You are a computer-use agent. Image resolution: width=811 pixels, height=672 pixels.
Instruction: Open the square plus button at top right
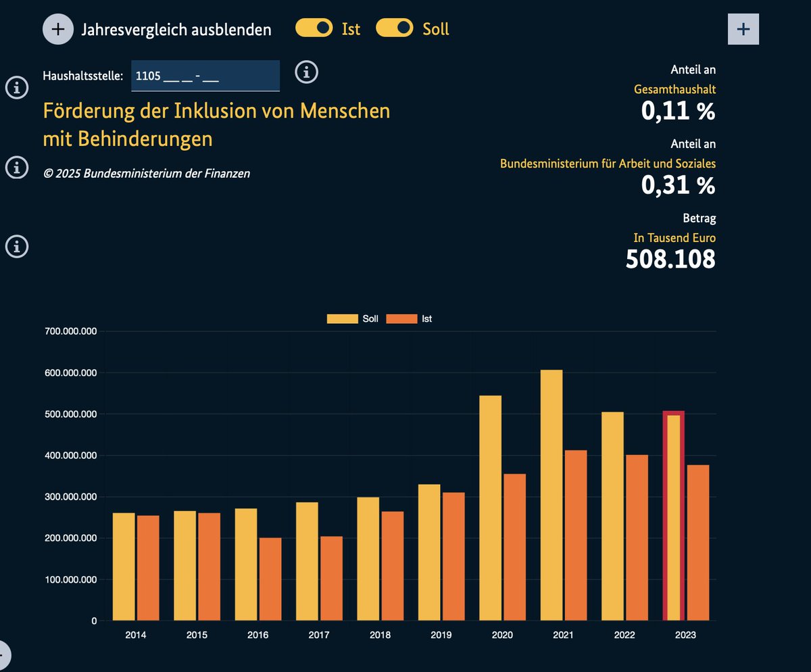click(743, 29)
